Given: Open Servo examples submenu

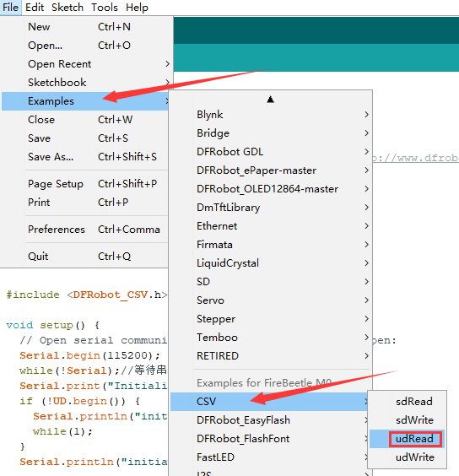Looking at the screenshot, I should pyautogui.click(x=270, y=300).
